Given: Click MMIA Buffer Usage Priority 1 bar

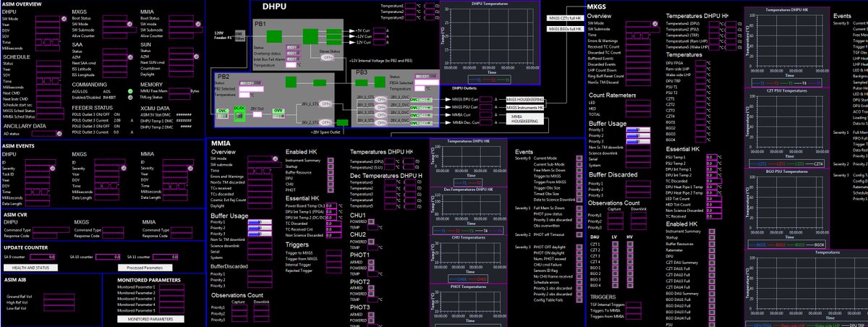Looking at the screenshot, I should [259, 224].
